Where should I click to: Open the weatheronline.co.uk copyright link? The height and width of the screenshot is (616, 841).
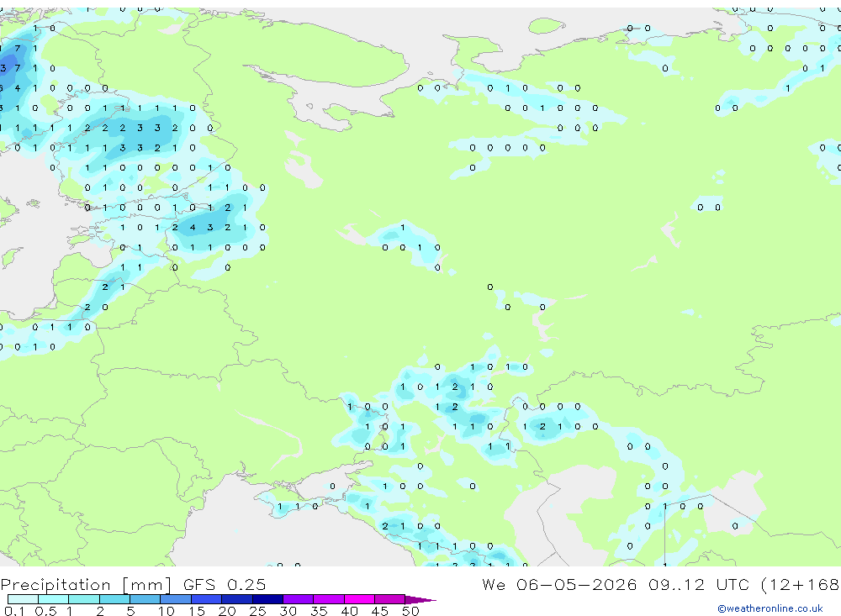coord(770,608)
